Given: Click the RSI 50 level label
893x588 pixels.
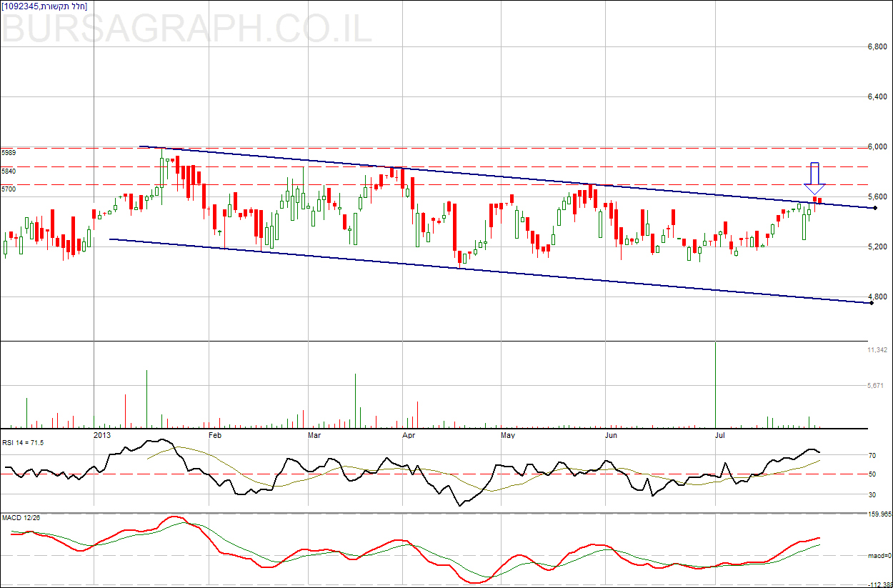Looking at the screenshot, I should click(x=872, y=474).
